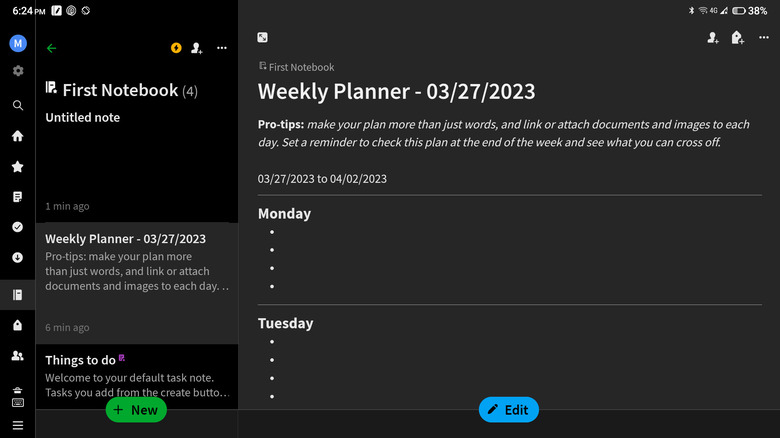Open Shortcuts star in the sidebar
Image resolution: width=780 pixels, height=438 pixels.
[18, 167]
